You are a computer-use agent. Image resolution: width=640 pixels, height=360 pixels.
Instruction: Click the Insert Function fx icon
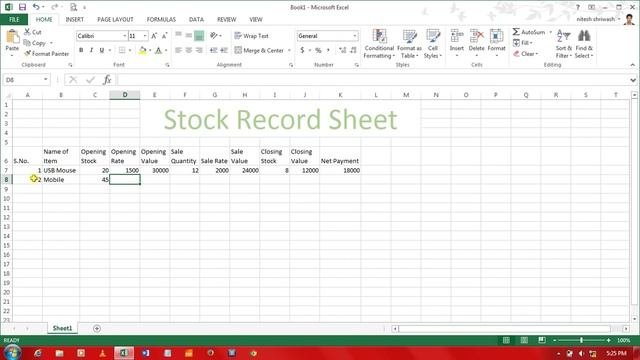pyautogui.click(x=107, y=80)
